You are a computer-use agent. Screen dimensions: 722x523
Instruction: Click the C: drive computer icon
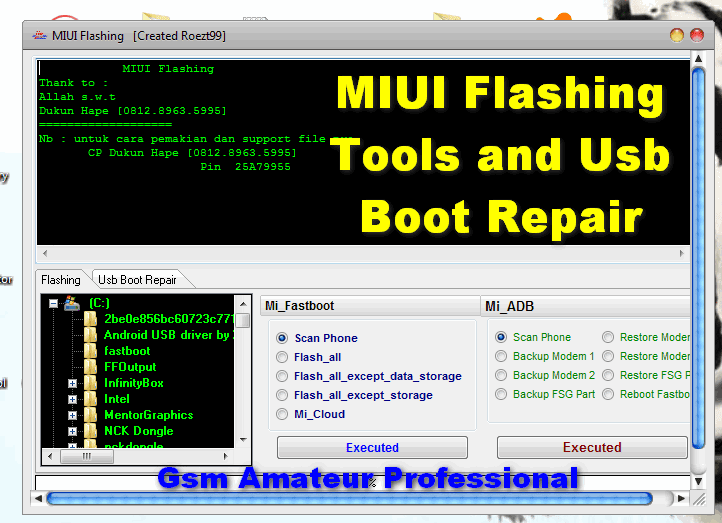click(72, 303)
